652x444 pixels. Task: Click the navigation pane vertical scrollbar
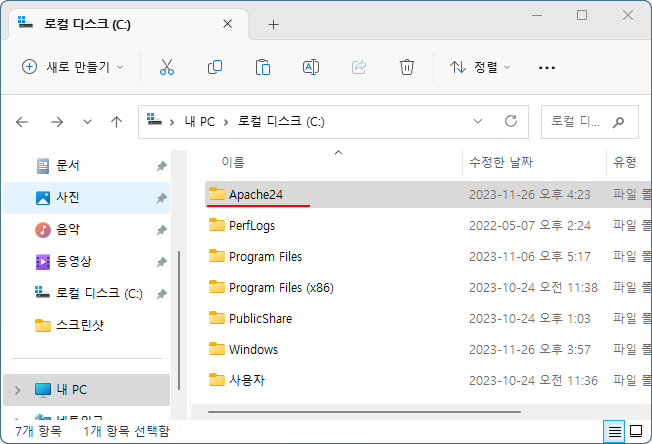tap(179, 320)
